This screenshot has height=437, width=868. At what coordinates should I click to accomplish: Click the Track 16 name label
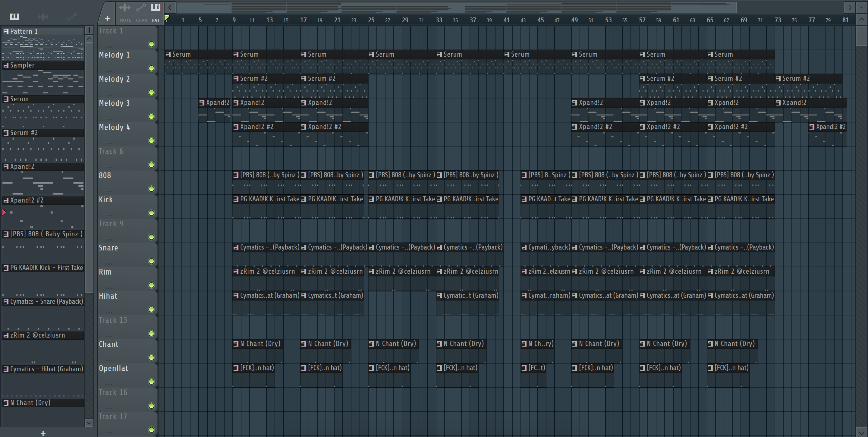point(112,392)
